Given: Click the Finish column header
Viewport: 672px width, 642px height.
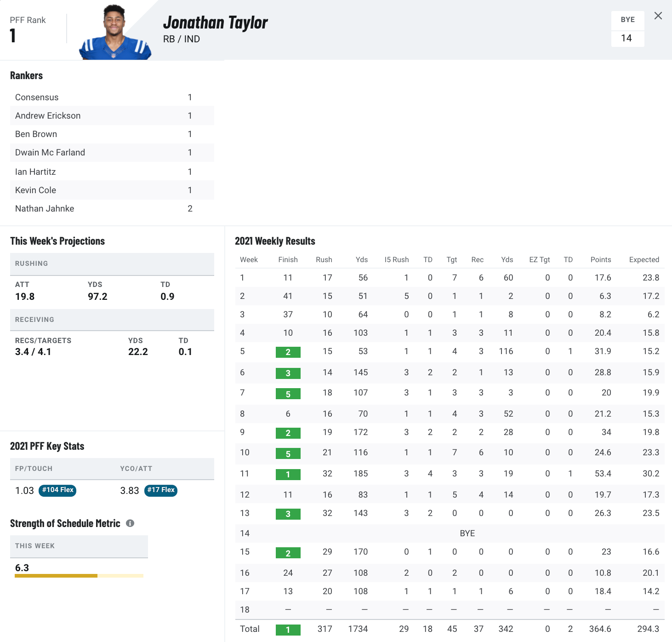Looking at the screenshot, I should tap(288, 259).
